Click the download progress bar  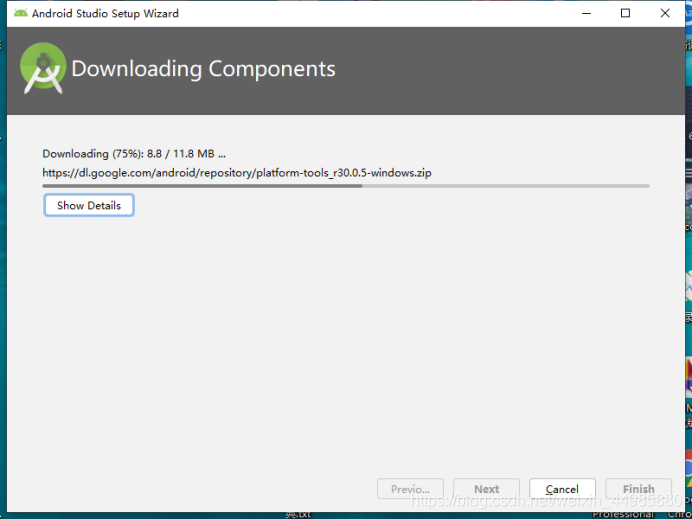346,186
